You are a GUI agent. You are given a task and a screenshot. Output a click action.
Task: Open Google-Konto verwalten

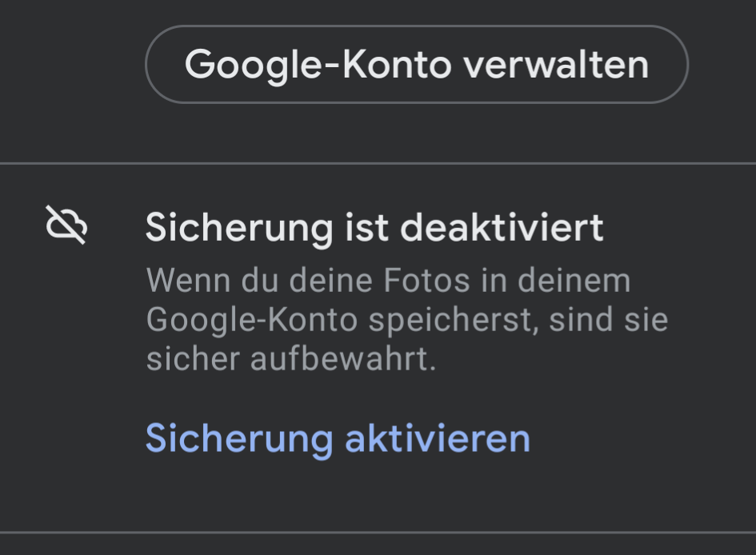coord(417,64)
